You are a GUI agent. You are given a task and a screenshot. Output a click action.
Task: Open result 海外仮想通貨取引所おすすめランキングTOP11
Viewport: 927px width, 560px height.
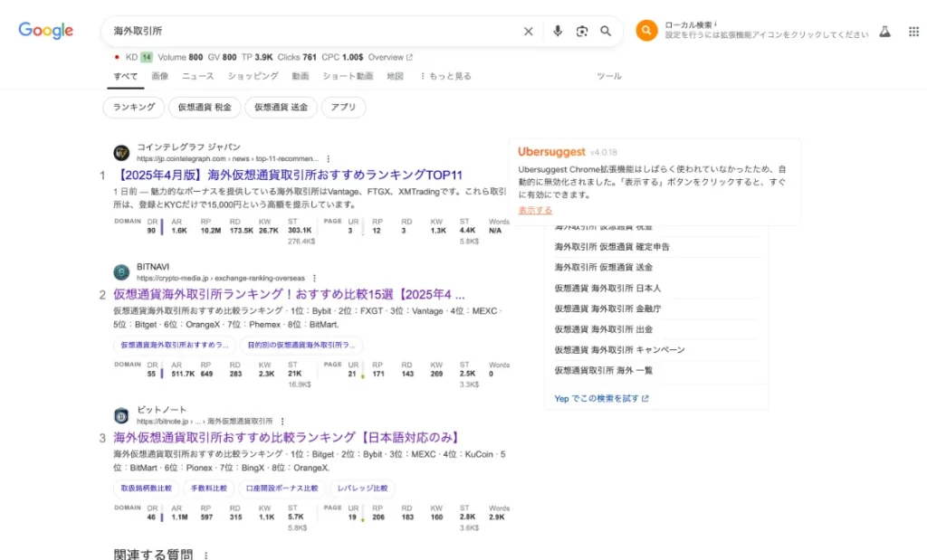[x=288, y=175]
